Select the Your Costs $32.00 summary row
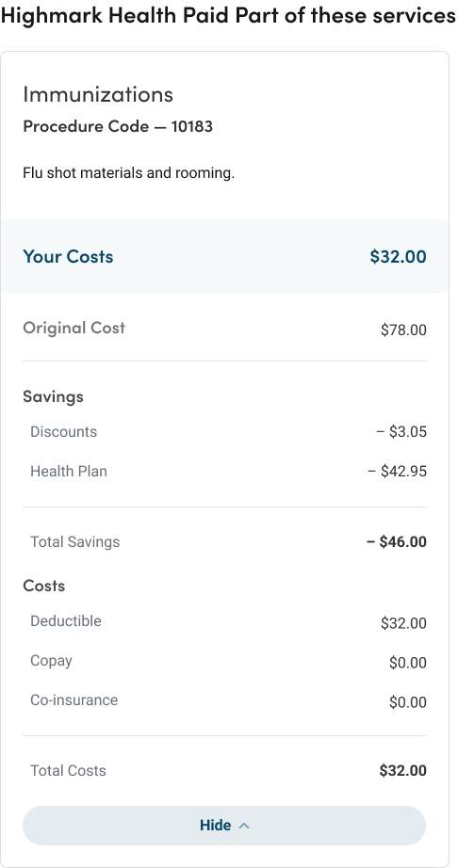This screenshot has height=868, width=458. [224, 256]
